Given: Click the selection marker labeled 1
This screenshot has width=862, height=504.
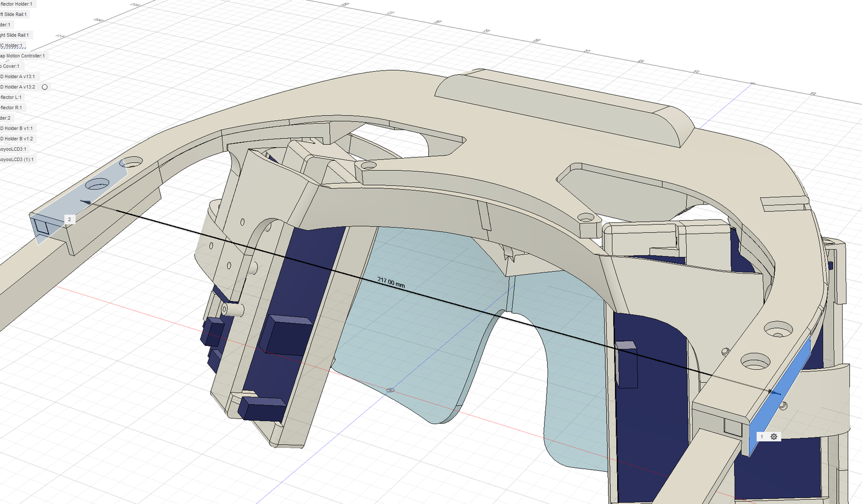Looking at the screenshot, I should (x=762, y=437).
